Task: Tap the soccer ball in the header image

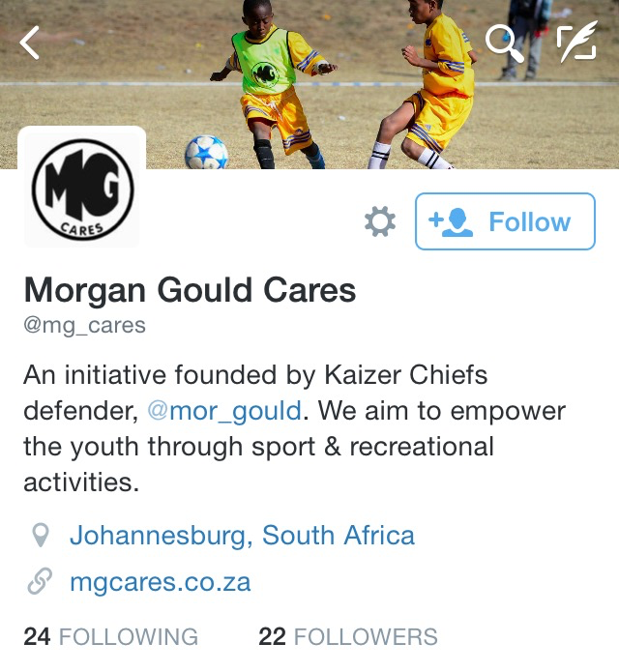Action: click(x=206, y=153)
